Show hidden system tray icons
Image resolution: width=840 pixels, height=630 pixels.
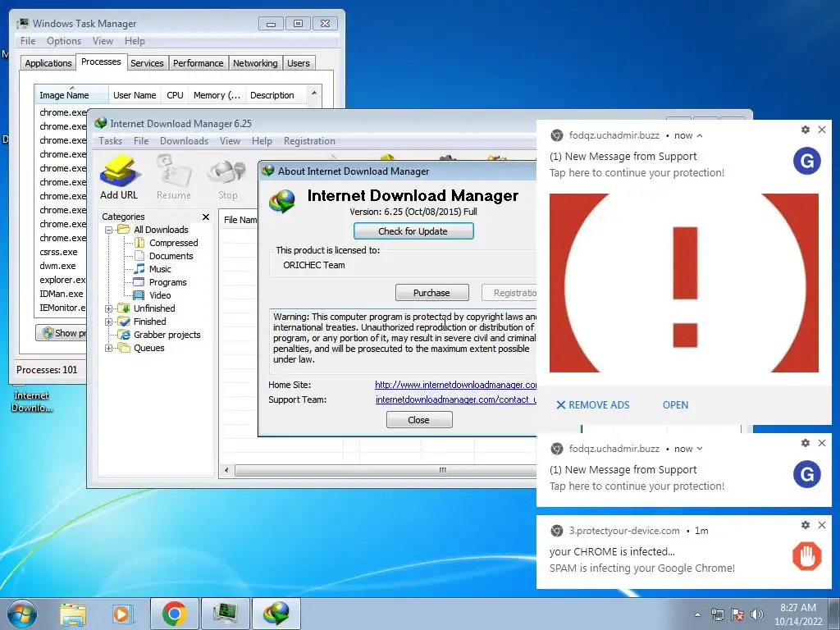click(x=697, y=614)
